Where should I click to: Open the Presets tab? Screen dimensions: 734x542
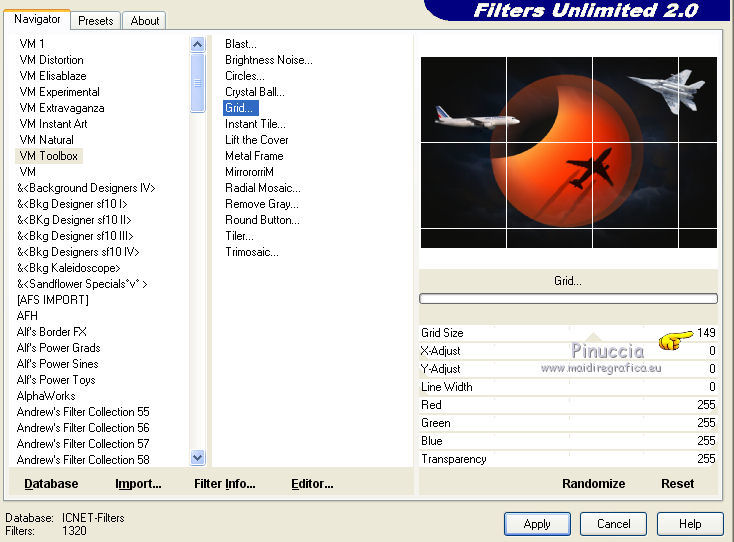(x=95, y=21)
